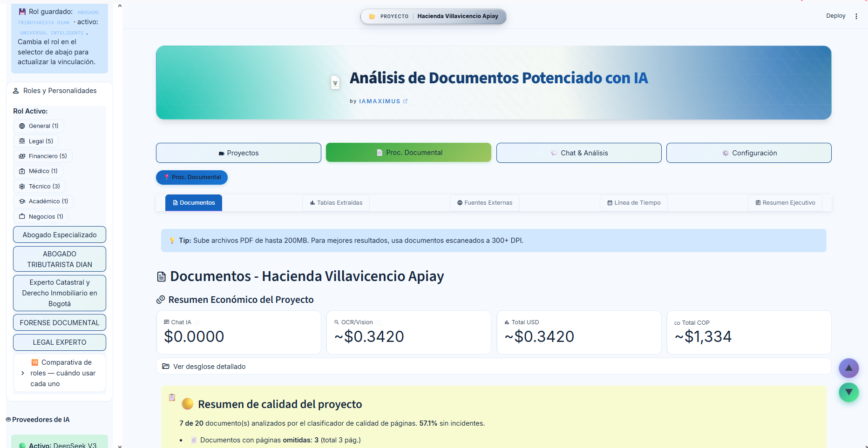This screenshot has width=868, height=448.
Task: Open the Proyectos main tab
Action: (x=238, y=153)
